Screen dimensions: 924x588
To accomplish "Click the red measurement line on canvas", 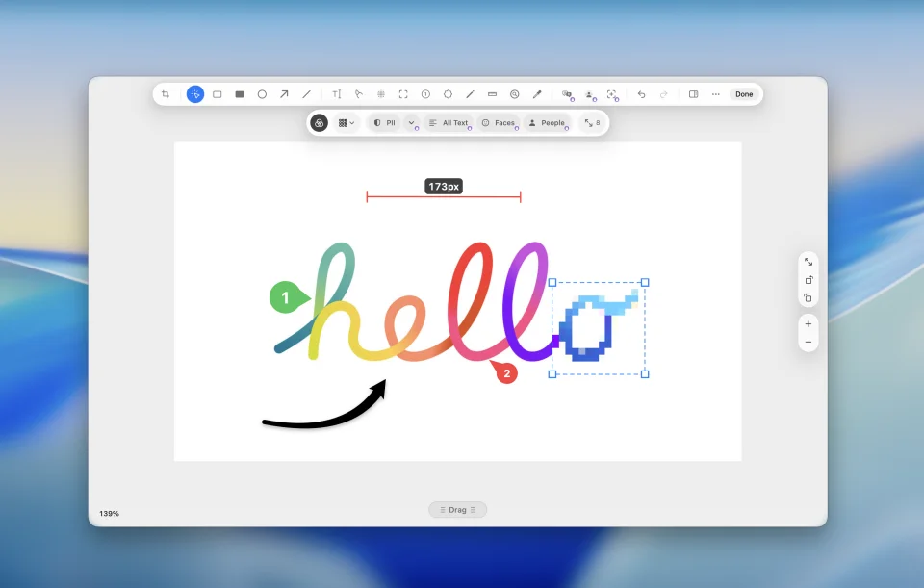I will pos(444,196).
